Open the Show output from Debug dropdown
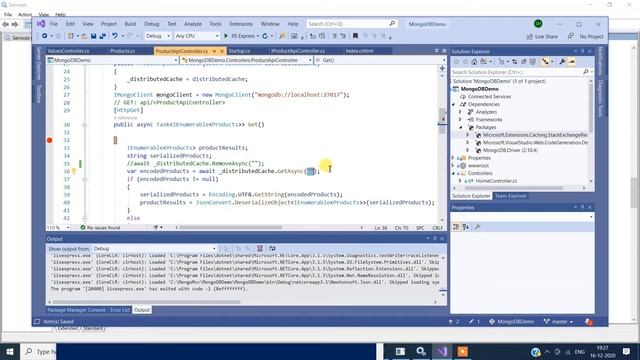The height and width of the screenshot is (360, 640). tap(154, 248)
